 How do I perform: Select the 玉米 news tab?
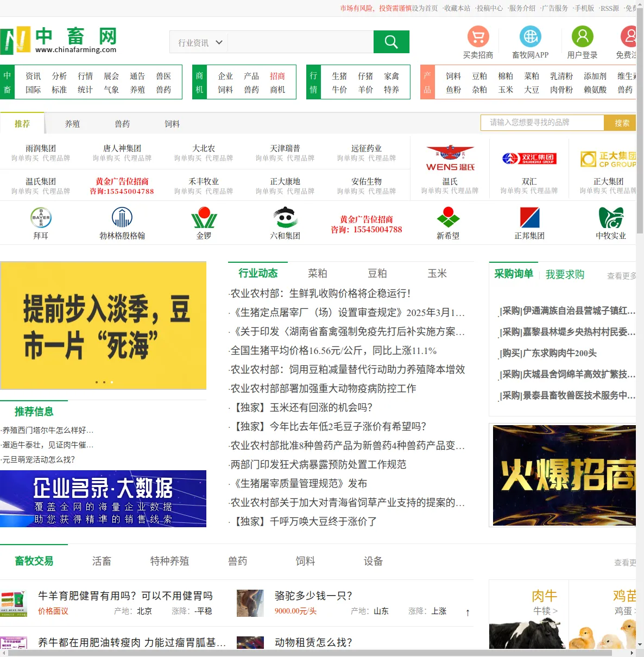tap(437, 273)
